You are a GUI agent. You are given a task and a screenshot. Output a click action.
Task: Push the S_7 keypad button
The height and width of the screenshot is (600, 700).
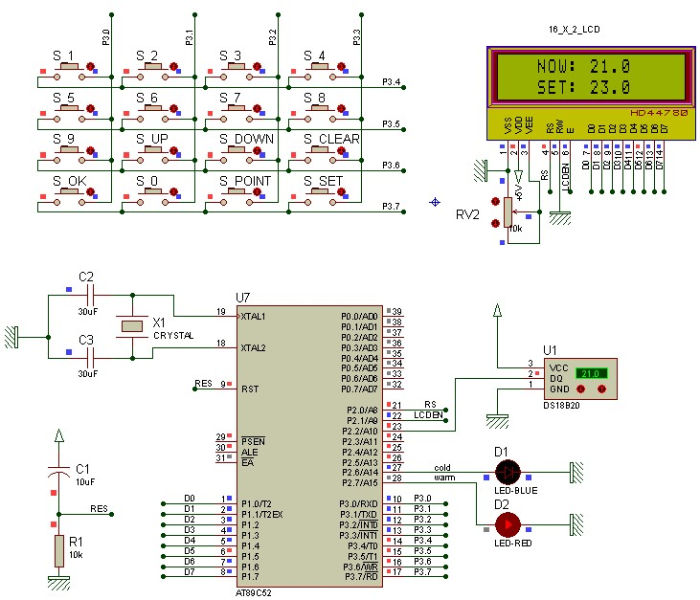coord(237,109)
